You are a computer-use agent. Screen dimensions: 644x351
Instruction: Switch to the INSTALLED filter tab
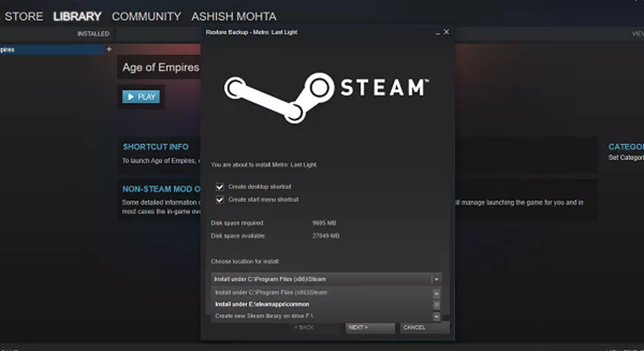click(x=94, y=34)
